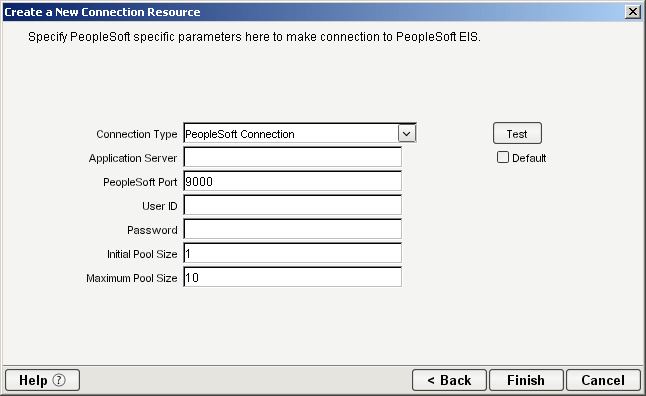Open the Connection Type dropdown arrow

pyautogui.click(x=407, y=134)
